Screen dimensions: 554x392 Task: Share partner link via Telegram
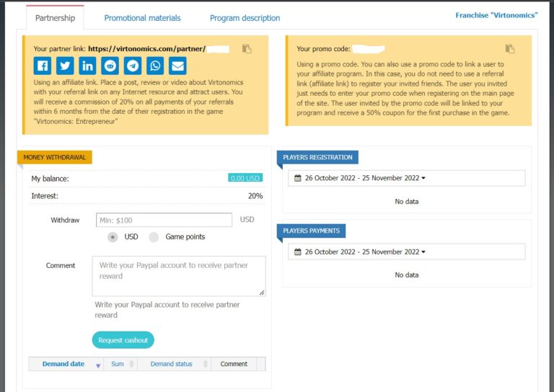coord(133,66)
